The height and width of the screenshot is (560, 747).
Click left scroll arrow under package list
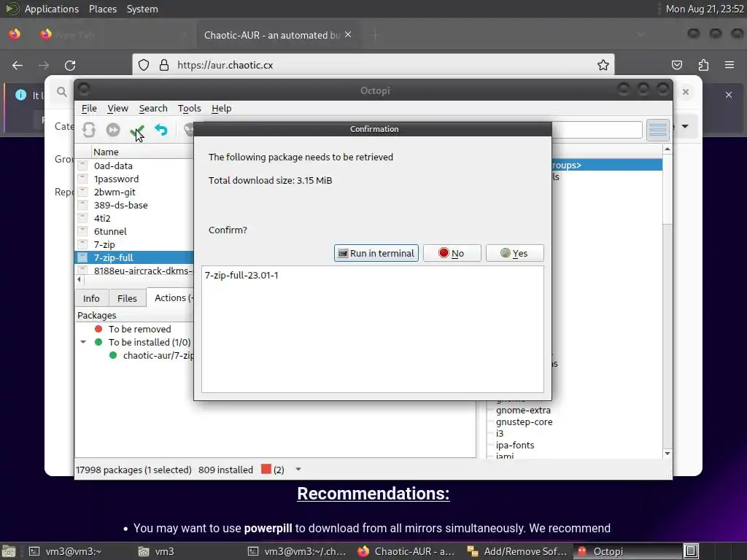(x=79, y=279)
